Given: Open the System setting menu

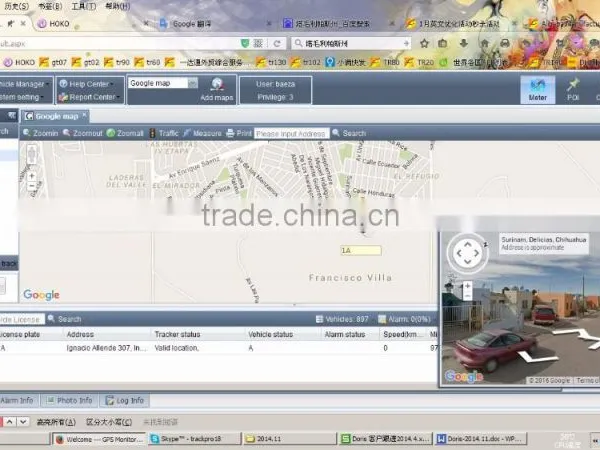Looking at the screenshot, I should click(x=22, y=97).
